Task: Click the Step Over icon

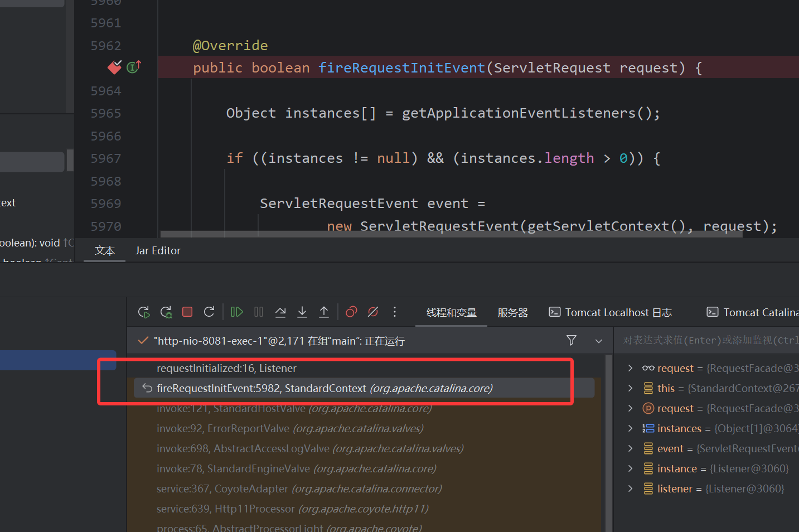Action: (280, 312)
